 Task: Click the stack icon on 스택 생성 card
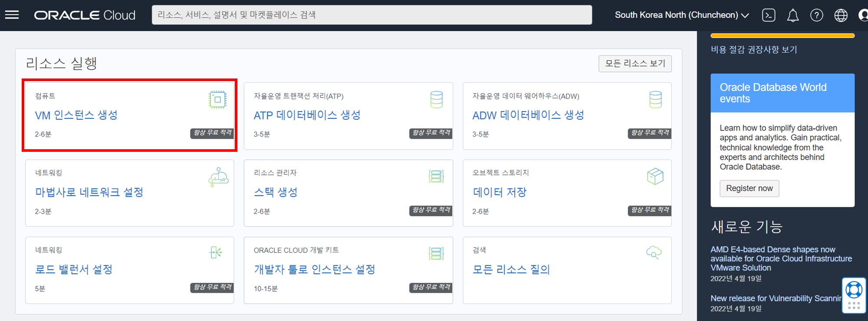tap(436, 177)
